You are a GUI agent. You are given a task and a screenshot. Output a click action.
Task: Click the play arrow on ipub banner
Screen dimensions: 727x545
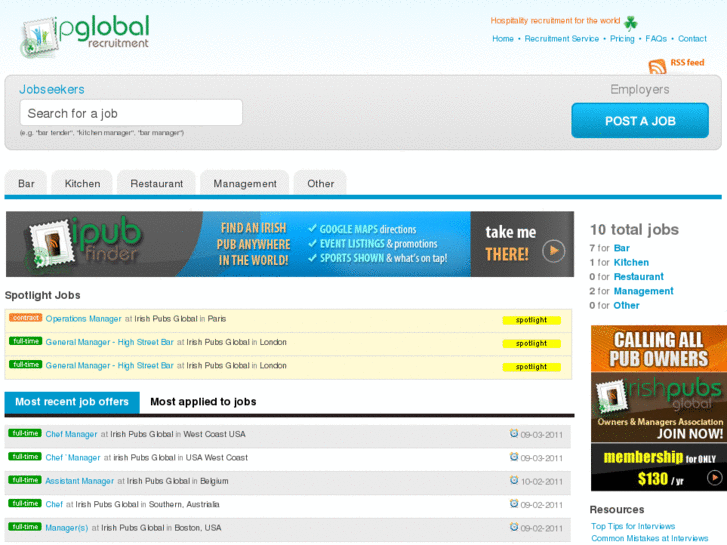pos(554,251)
